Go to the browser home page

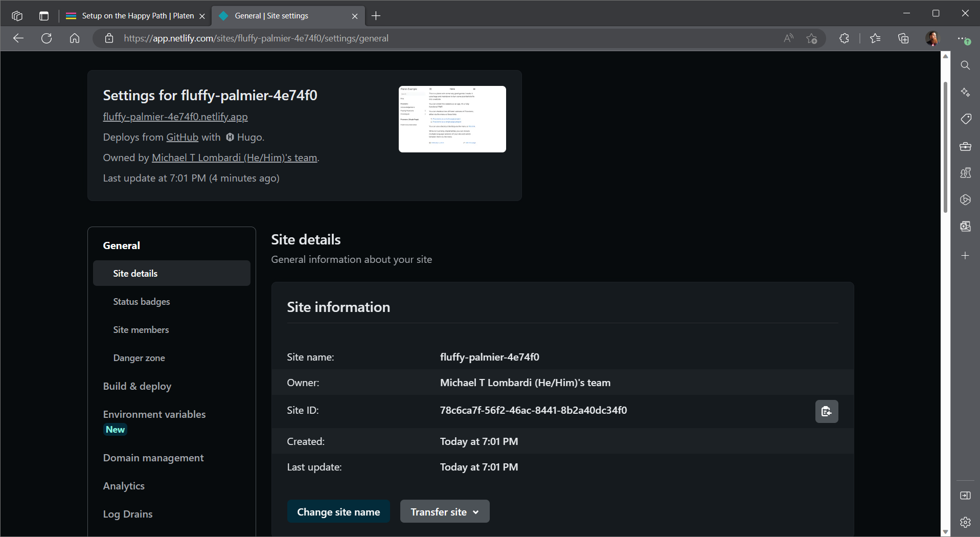coord(75,38)
